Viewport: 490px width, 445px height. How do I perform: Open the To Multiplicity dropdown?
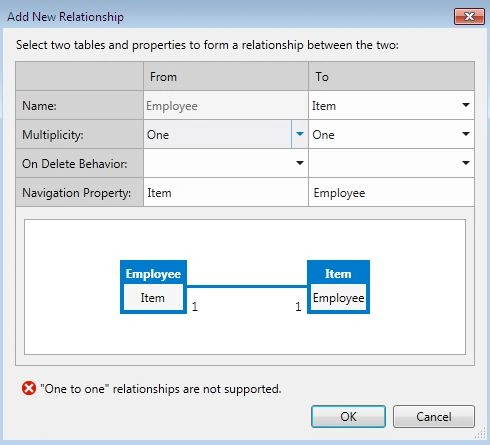tap(391, 134)
